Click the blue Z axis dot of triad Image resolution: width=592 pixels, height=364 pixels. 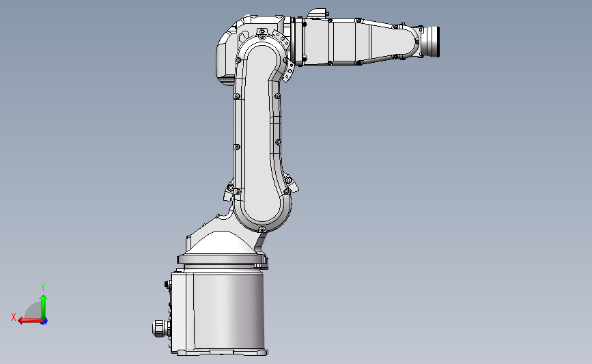pos(44,322)
